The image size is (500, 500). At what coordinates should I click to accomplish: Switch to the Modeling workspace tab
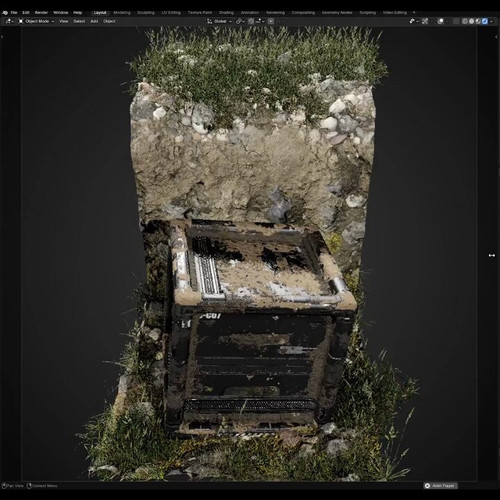(122, 13)
